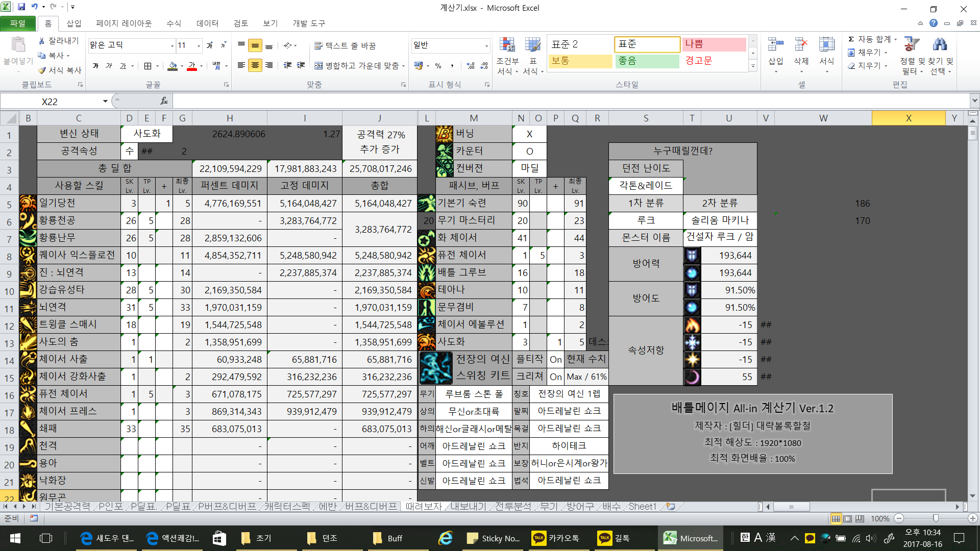Click the decrease decimal icon
Screen dimensions: 980x551
(x=484, y=65)
